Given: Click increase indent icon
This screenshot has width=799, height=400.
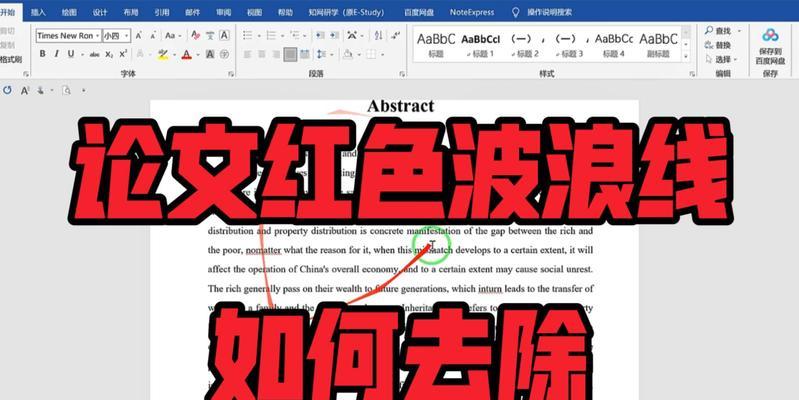Looking at the screenshot, I should tap(334, 35).
